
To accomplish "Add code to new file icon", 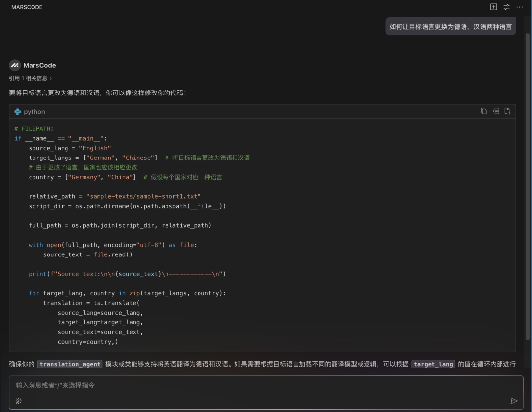I will pos(507,111).
